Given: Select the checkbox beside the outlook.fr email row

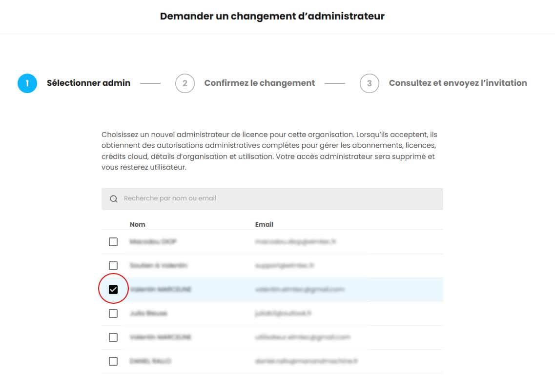Looking at the screenshot, I should 113,314.
